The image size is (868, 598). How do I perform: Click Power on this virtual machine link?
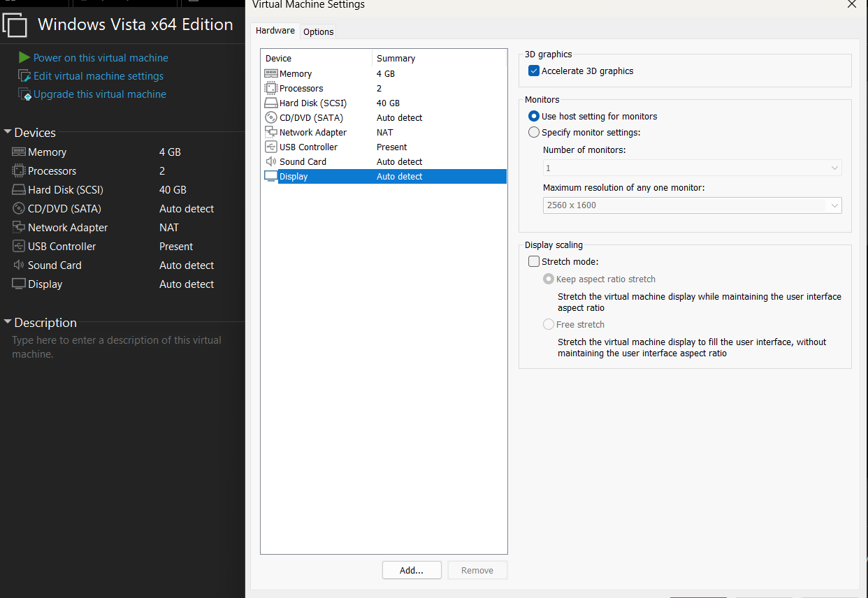click(101, 57)
